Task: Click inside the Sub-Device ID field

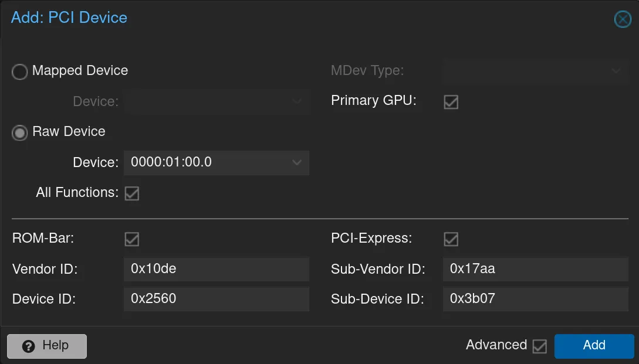Action: point(535,299)
